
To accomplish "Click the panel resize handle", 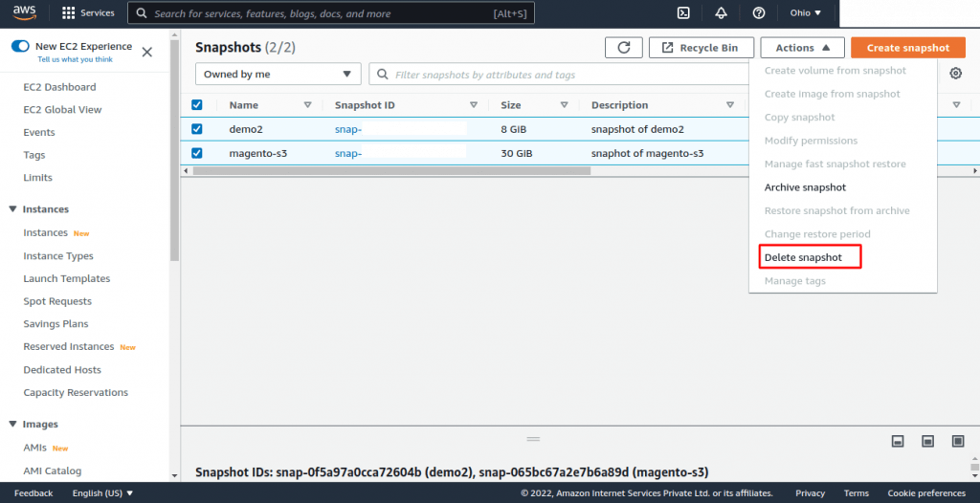I will pyautogui.click(x=533, y=439).
